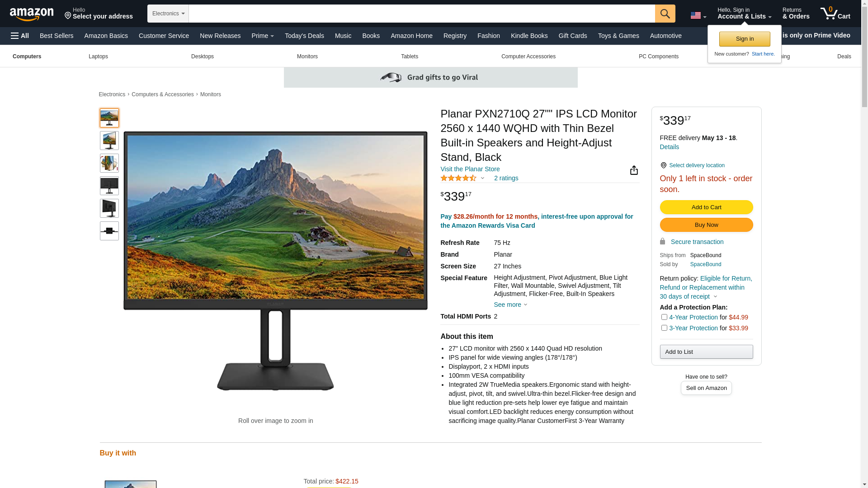Viewport: 868px width, 488px height.
Task: Click the star rating icons
Action: 458,178
